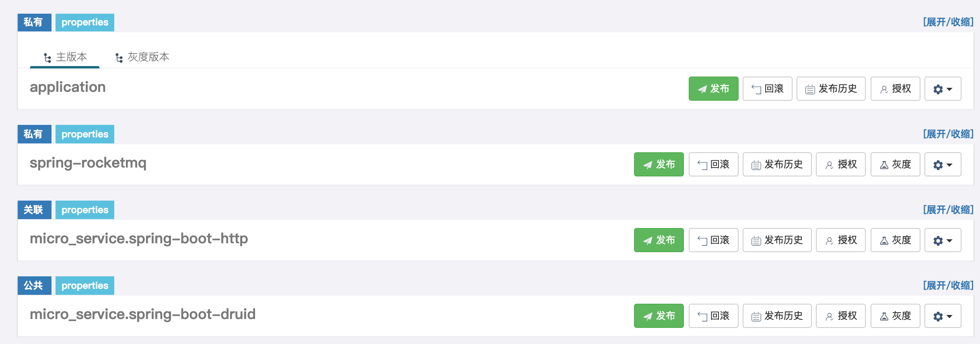Click publish paper-plane icon for micro_service.spring-boot-druid

point(647,316)
